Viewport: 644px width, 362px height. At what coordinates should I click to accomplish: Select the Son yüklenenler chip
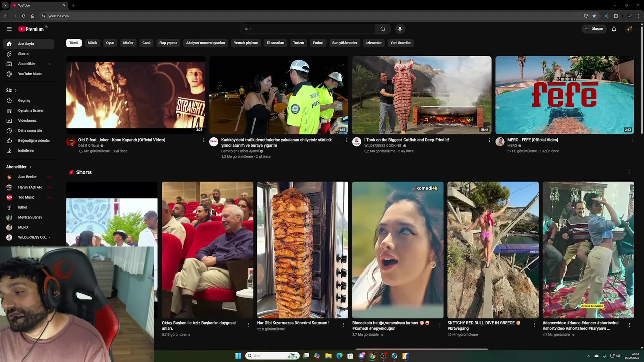[x=345, y=43]
